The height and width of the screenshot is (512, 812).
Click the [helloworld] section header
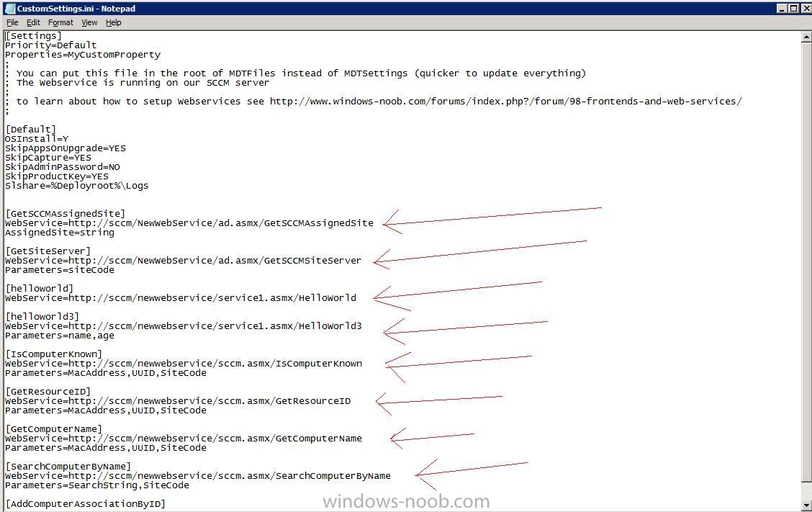(x=40, y=288)
